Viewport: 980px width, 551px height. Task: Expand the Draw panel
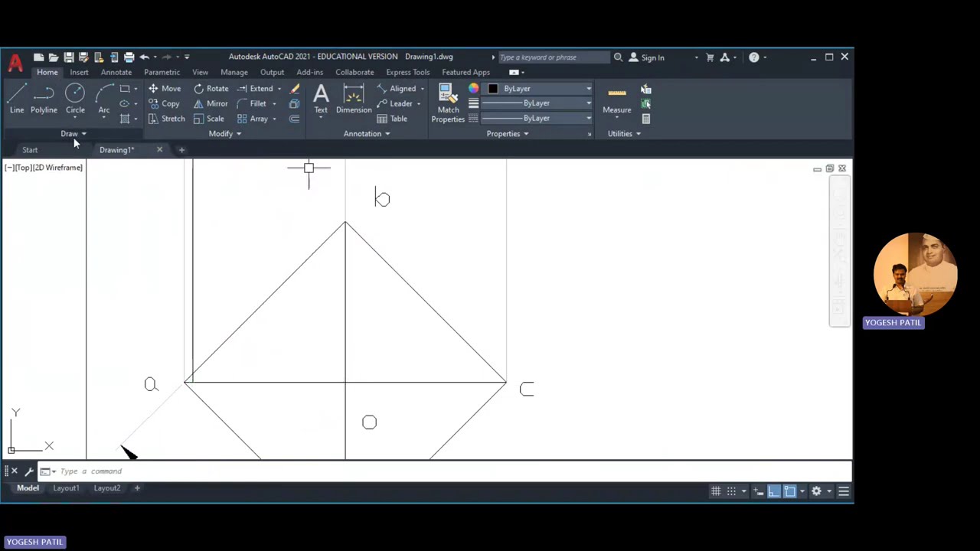click(73, 134)
